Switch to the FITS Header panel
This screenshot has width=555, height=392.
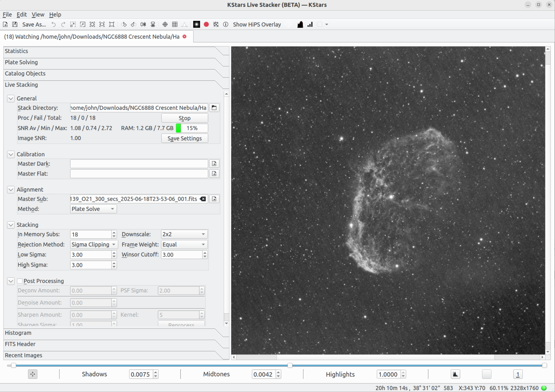20,344
